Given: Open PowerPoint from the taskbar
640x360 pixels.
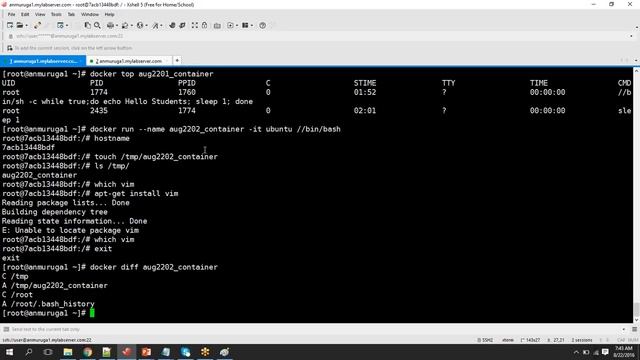Looking at the screenshot, I should pyautogui.click(x=146, y=352).
